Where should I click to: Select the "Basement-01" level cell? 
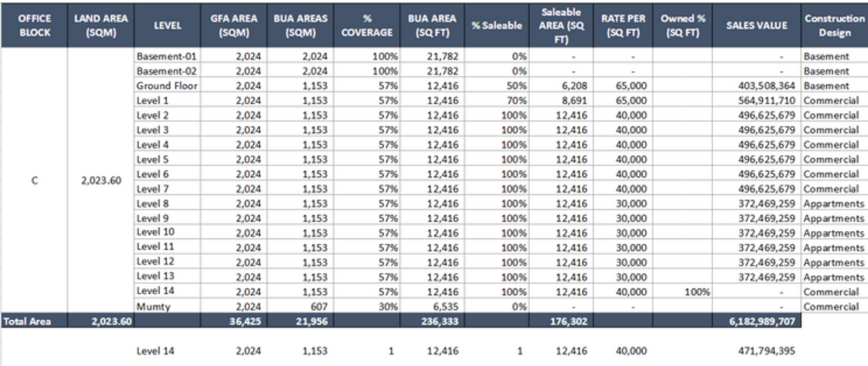pos(167,56)
